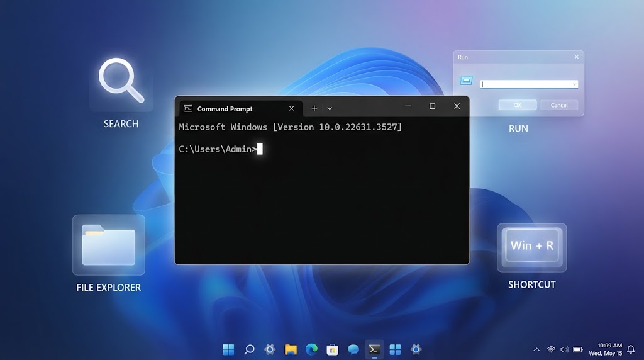This screenshot has width=644, height=360.
Task: Open File Explorer from the taskbar
Action: click(x=291, y=349)
